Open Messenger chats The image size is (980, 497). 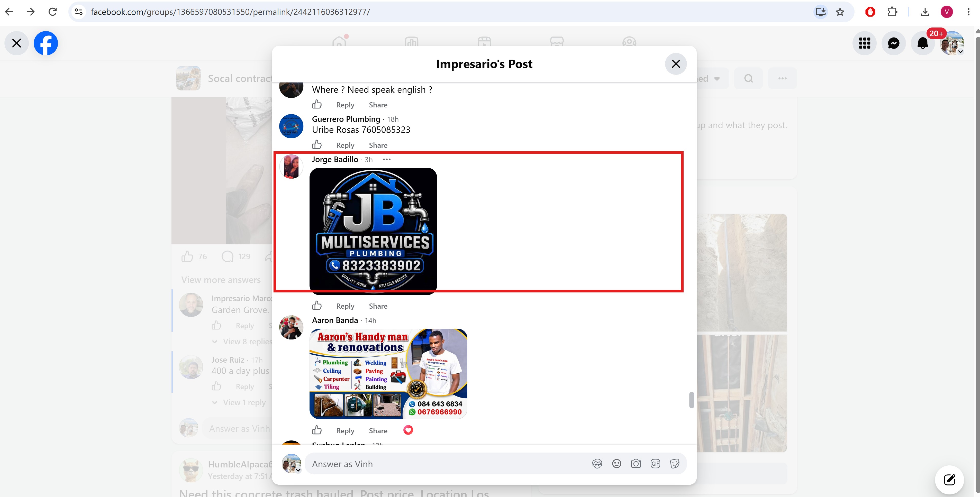[894, 43]
